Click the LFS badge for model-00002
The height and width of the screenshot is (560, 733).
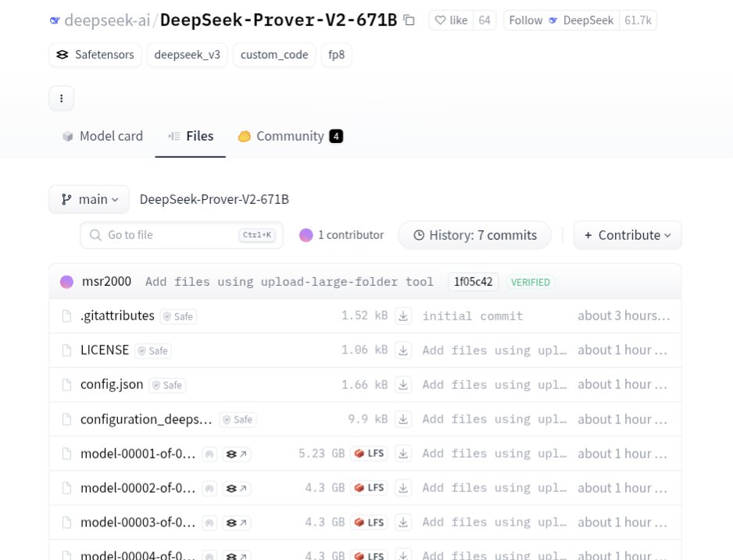point(370,487)
